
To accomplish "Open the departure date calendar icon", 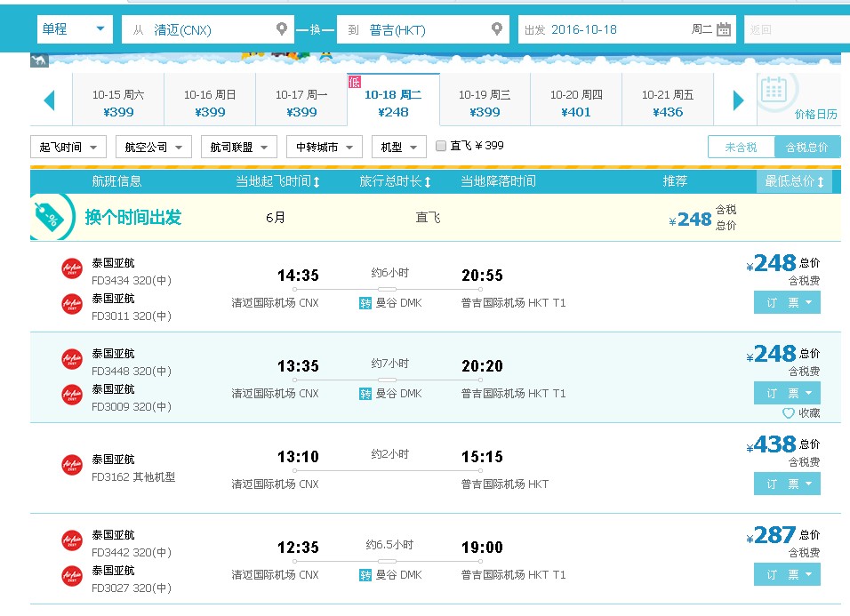I will click(724, 29).
